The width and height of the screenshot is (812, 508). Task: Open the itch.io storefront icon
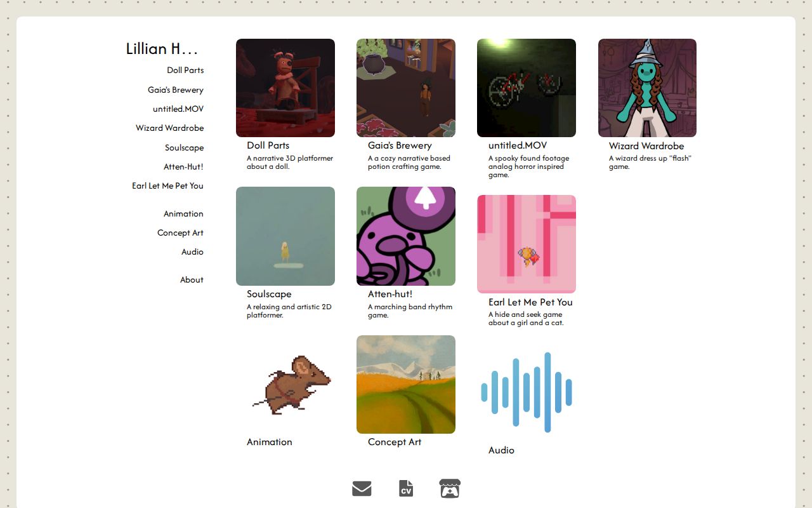pos(450,488)
